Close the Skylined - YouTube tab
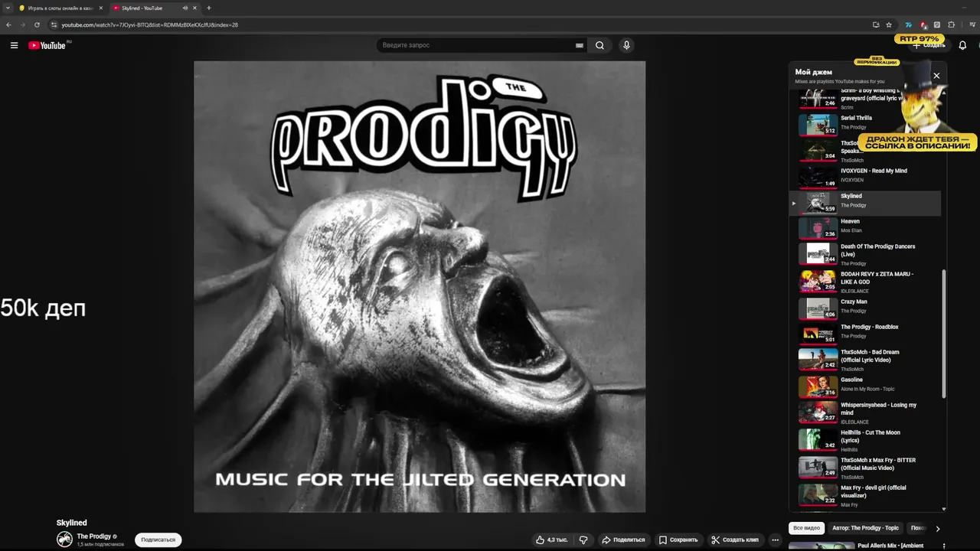Image resolution: width=980 pixels, height=551 pixels. coord(194,8)
